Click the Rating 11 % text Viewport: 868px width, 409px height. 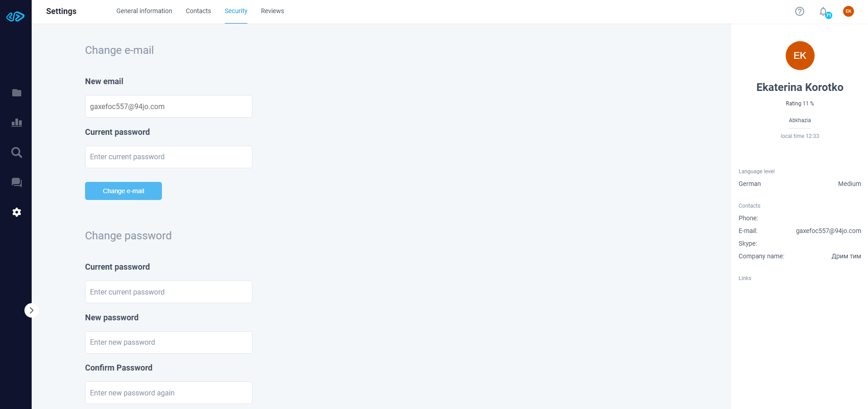[x=800, y=104]
